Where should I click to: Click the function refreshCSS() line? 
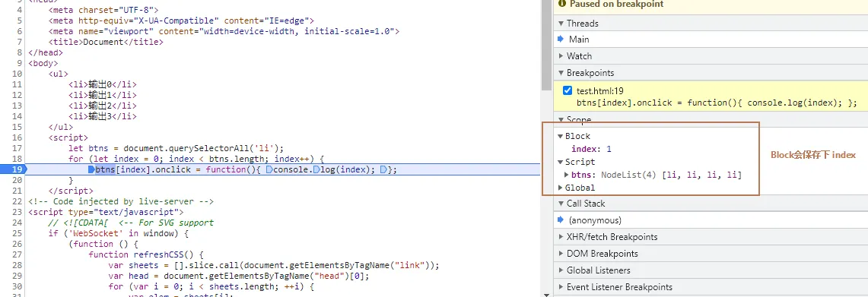click(x=146, y=255)
